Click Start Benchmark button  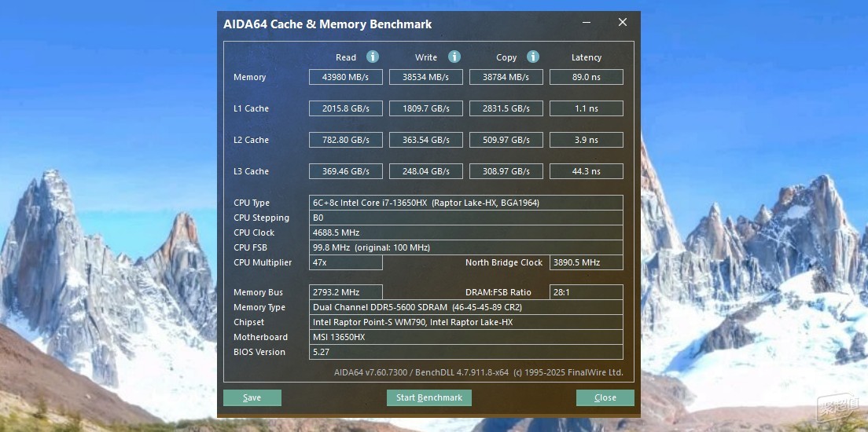[x=429, y=397]
